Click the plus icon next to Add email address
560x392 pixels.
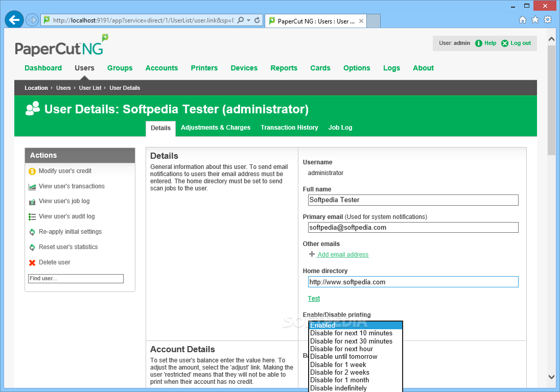click(x=312, y=254)
